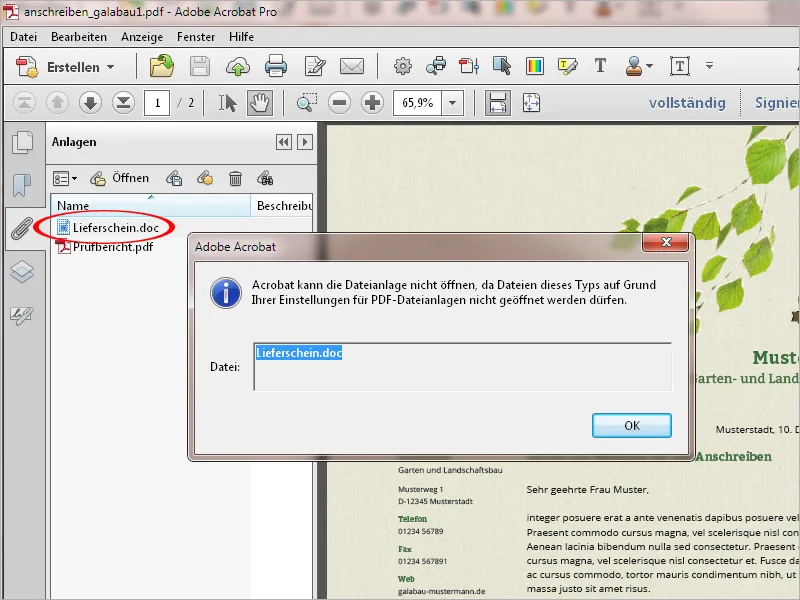Click the search attachments binoculars icon
Image resolution: width=800 pixels, height=600 pixels.
[x=265, y=179]
